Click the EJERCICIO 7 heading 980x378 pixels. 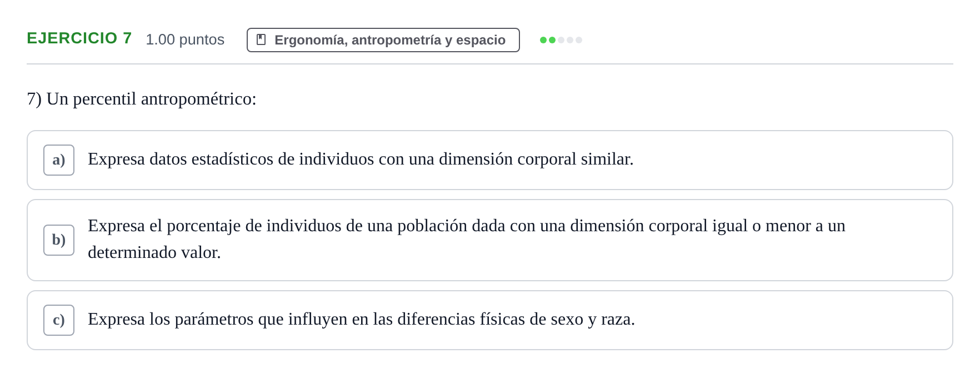(79, 38)
